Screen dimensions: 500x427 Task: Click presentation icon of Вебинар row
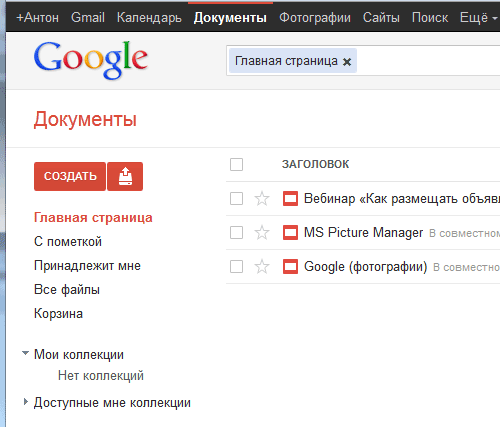coord(290,199)
